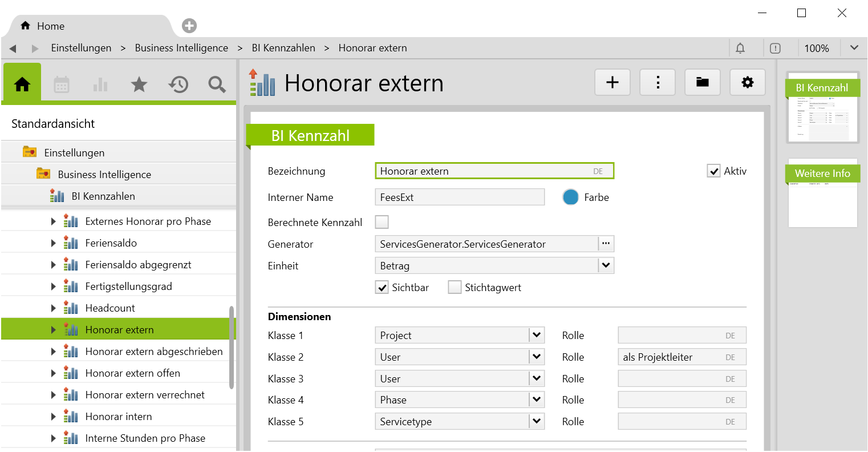Switch to the Home tab

43,26
